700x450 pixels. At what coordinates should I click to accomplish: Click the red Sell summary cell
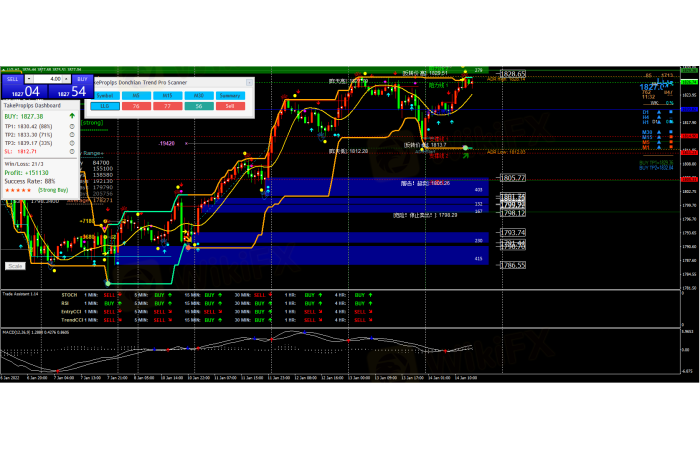(231, 105)
